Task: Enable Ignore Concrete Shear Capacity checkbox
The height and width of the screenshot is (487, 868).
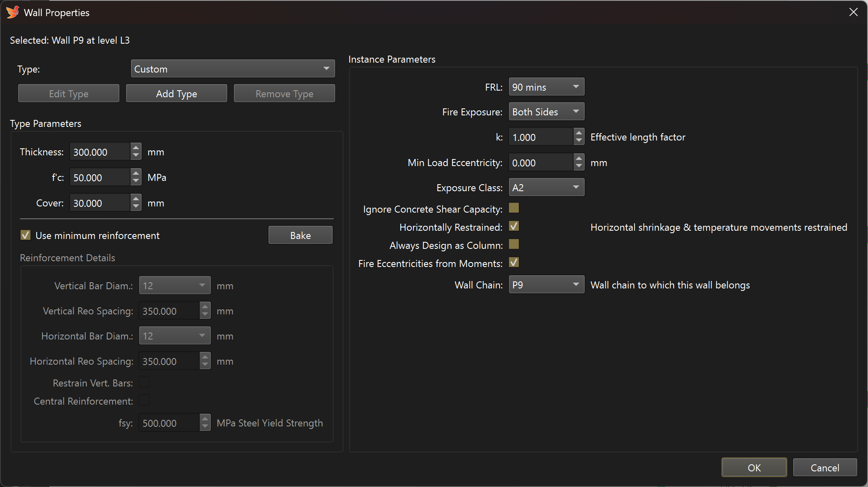Action: click(x=514, y=208)
